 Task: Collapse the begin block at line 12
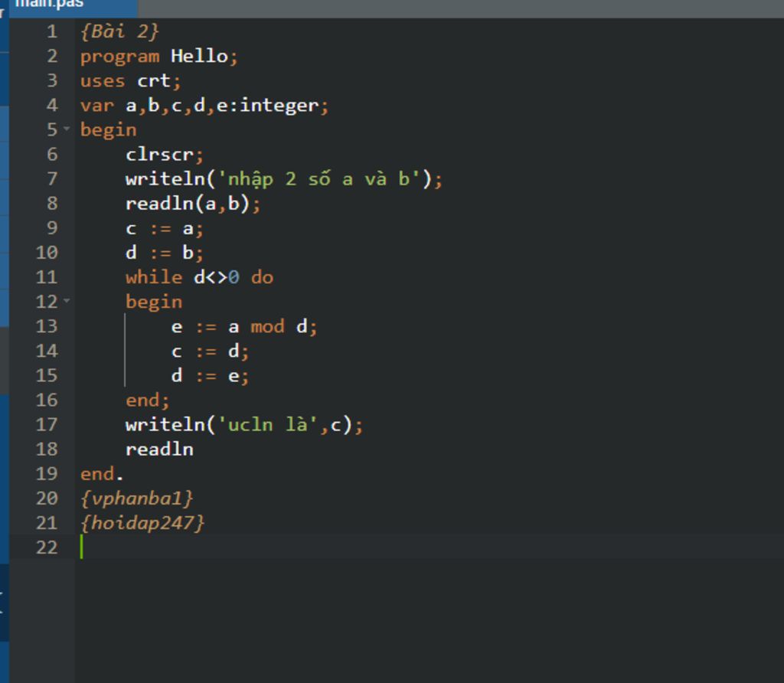coord(67,301)
